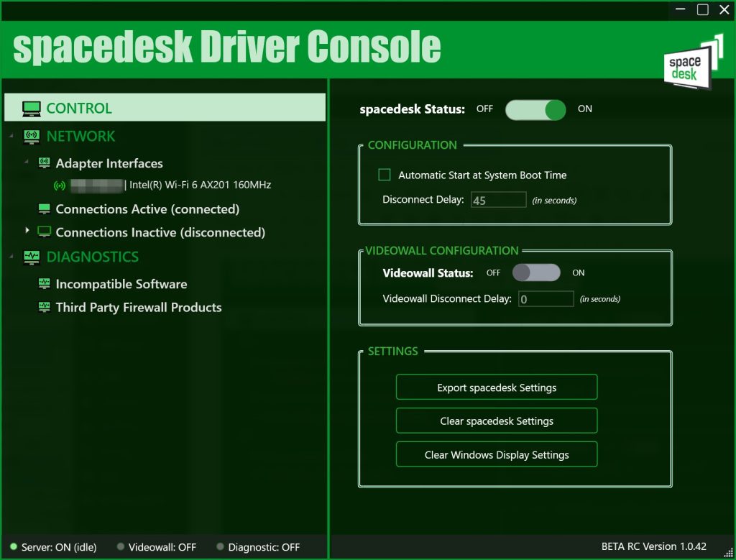Close the console window

[x=724, y=9]
